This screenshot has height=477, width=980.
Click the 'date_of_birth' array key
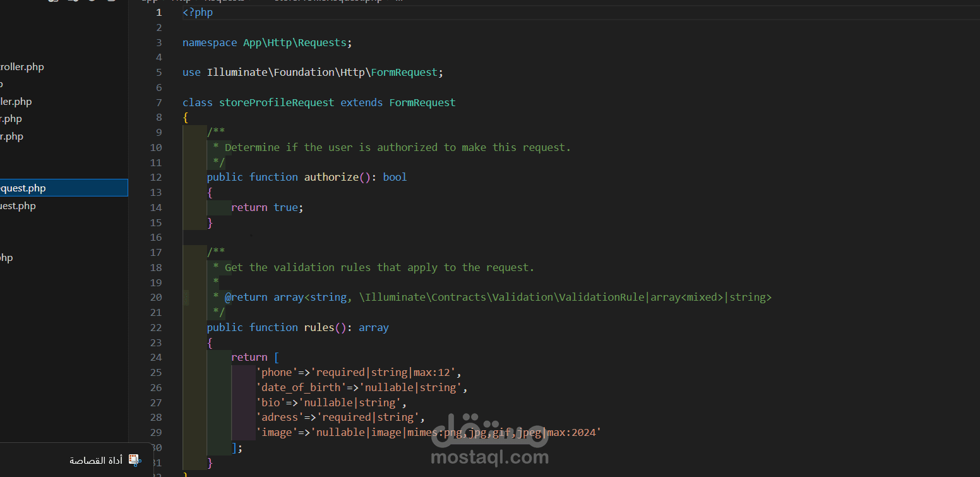click(301, 388)
